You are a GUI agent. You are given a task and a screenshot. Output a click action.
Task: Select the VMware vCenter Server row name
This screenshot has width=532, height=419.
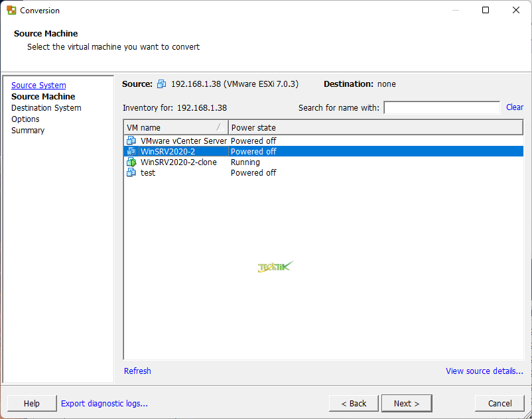(184, 141)
